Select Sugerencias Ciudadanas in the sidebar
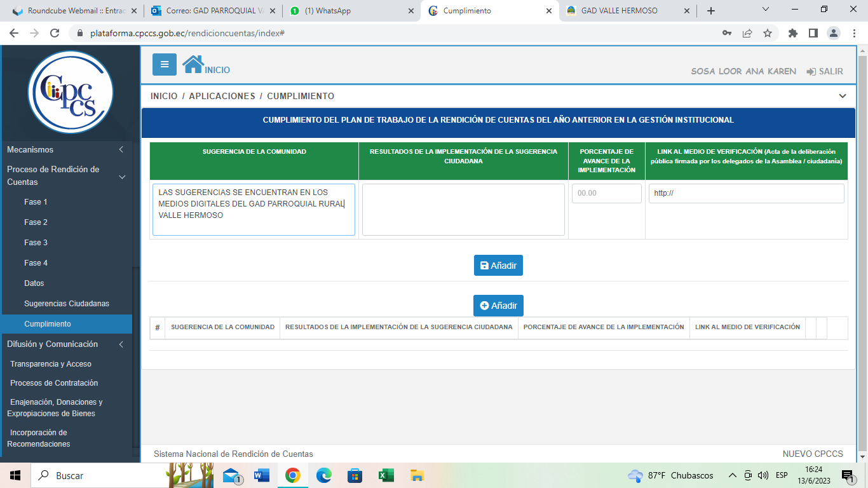The width and height of the screenshot is (868, 488). 67,304
